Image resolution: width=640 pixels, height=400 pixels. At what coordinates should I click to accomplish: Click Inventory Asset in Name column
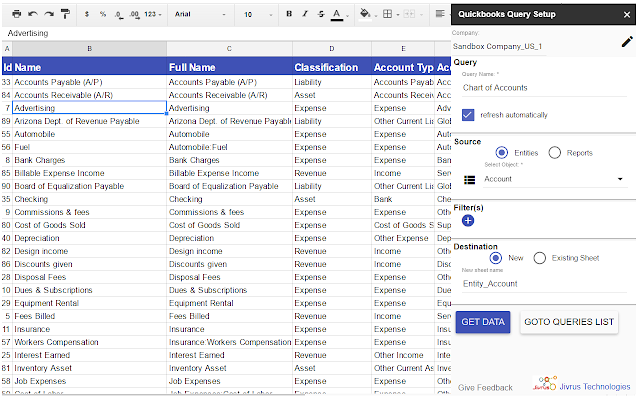click(x=89, y=369)
